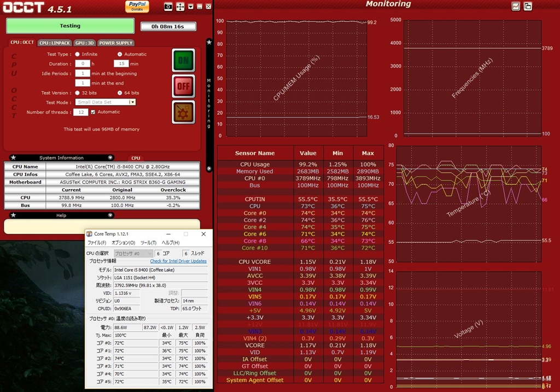The height and width of the screenshot is (392, 560).
Task: Click the Min column header
Action: click(337, 153)
